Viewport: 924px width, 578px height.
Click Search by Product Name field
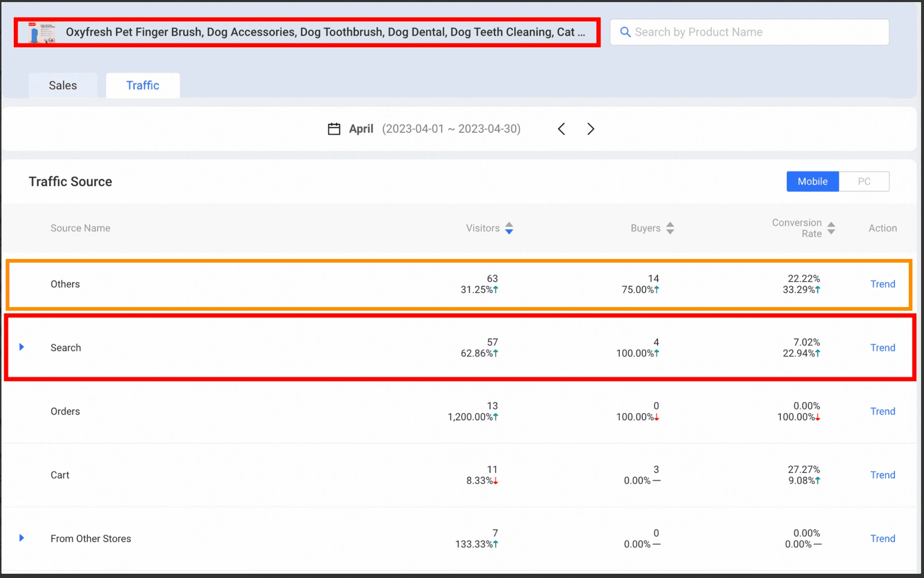(x=758, y=32)
